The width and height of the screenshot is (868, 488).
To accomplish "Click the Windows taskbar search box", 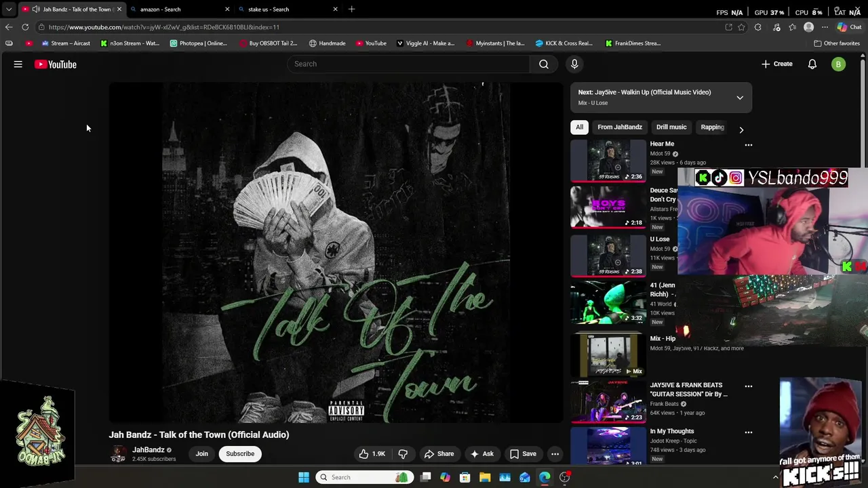I will click(x=364, y=477).
